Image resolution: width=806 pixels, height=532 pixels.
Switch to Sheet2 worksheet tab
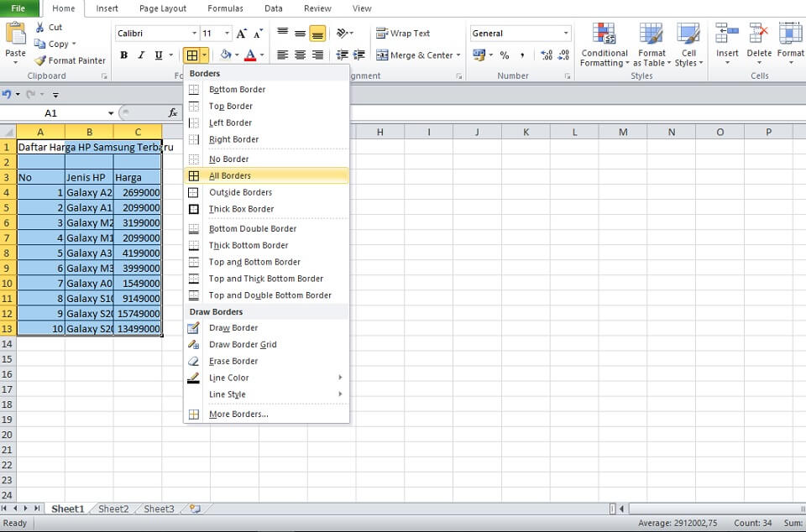coord(113,509)
